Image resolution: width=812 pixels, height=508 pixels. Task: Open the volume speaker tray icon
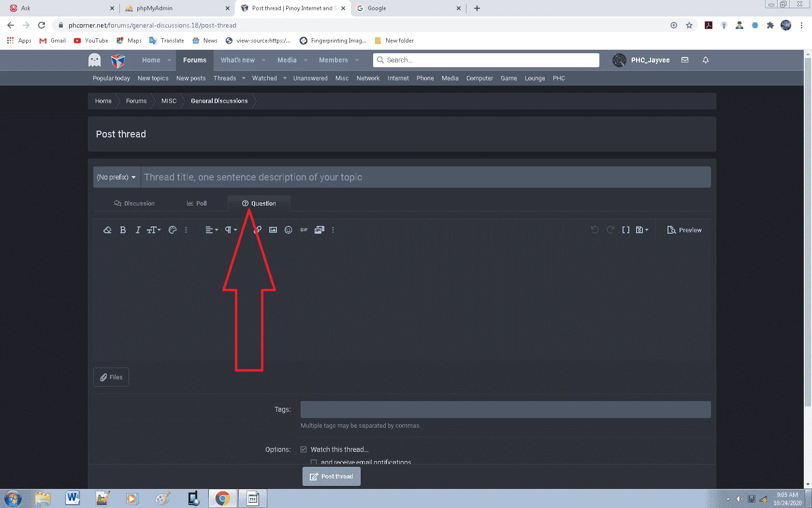[x=739, y=499]
